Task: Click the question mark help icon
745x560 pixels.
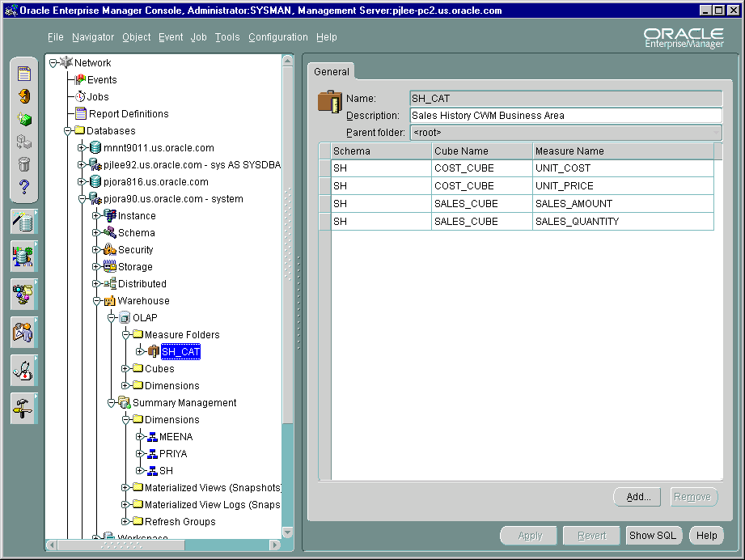Action: coord(24,188)
